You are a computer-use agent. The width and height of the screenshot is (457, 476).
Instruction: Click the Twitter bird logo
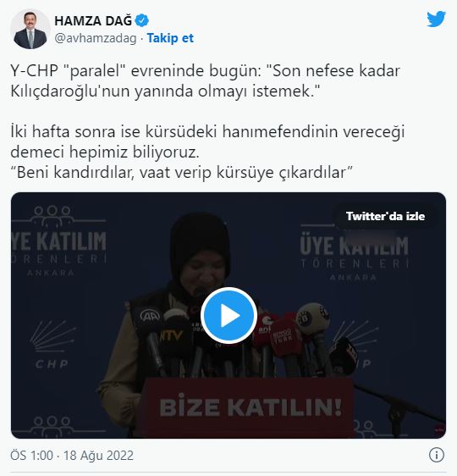coord(436,19)
